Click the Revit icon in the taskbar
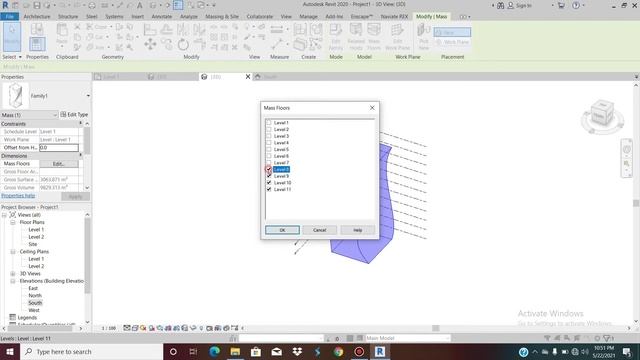The width and height of the screenshot is (640, 360). pyautogui.click(x=380, y=351)
